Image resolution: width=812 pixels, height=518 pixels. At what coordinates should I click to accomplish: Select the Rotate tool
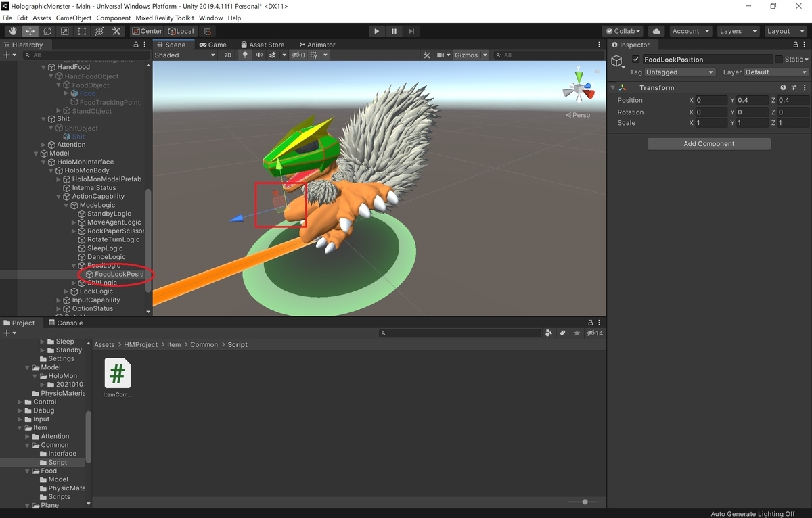(47, 31)
